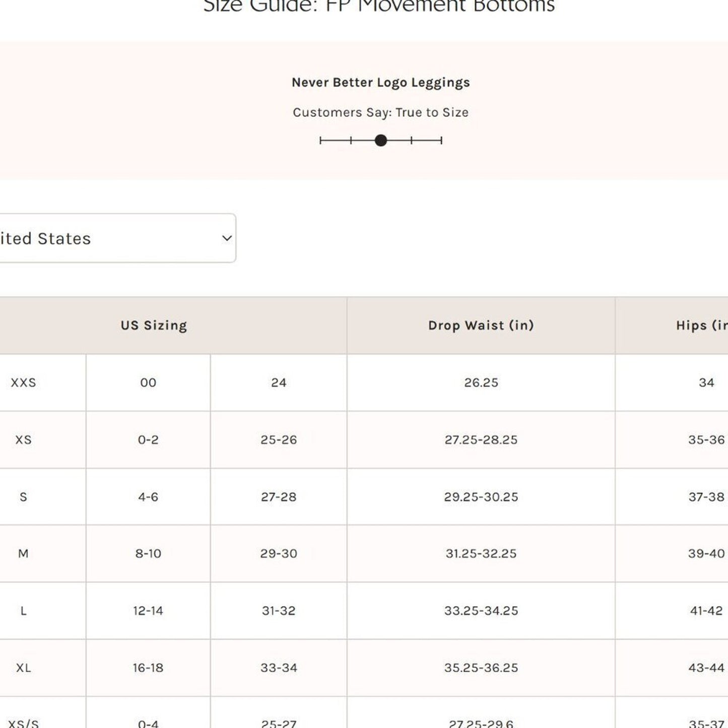Click the XS/S size row label
Screen dimensions: 728x728
[23, 723]
